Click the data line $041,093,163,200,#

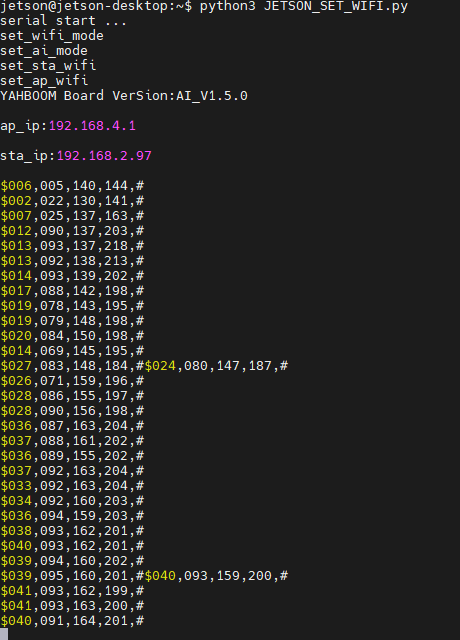click(72, 606)
